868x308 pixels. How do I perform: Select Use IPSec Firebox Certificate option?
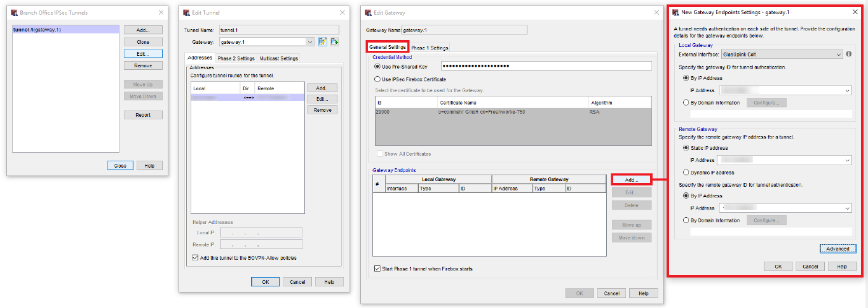(377, 79)
